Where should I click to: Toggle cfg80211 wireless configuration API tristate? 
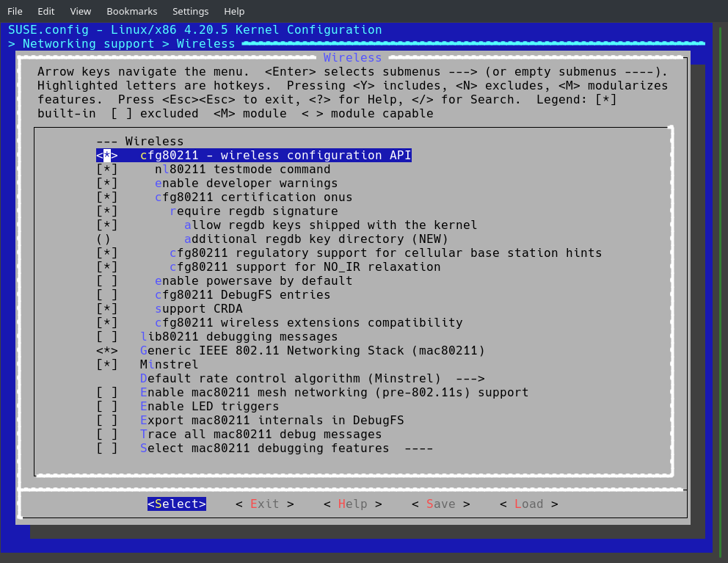point(107,155)
